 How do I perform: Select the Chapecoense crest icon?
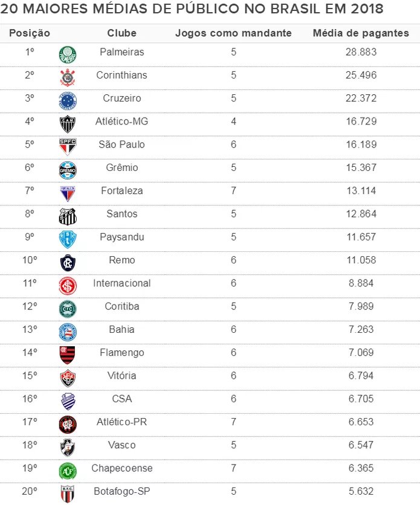[68, 470]
